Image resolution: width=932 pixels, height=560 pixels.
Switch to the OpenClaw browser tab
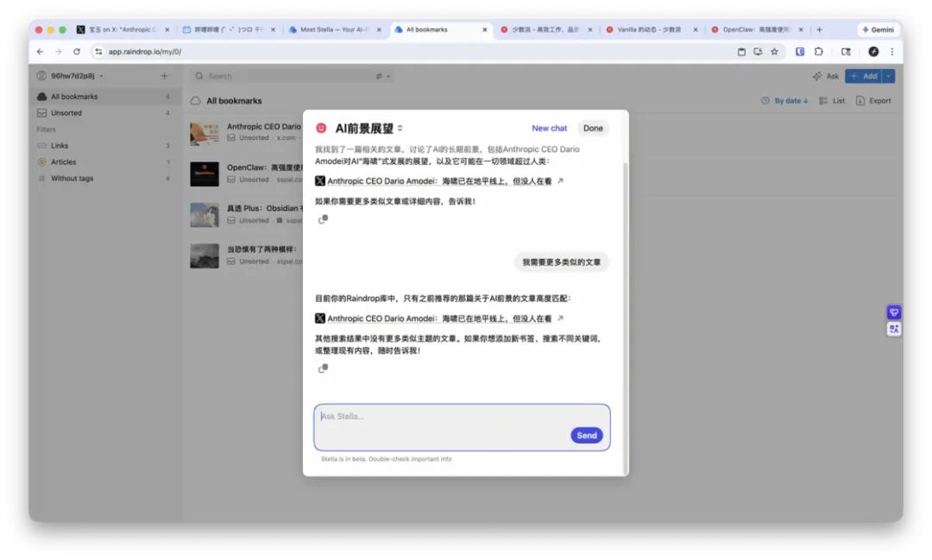point(758,29)
